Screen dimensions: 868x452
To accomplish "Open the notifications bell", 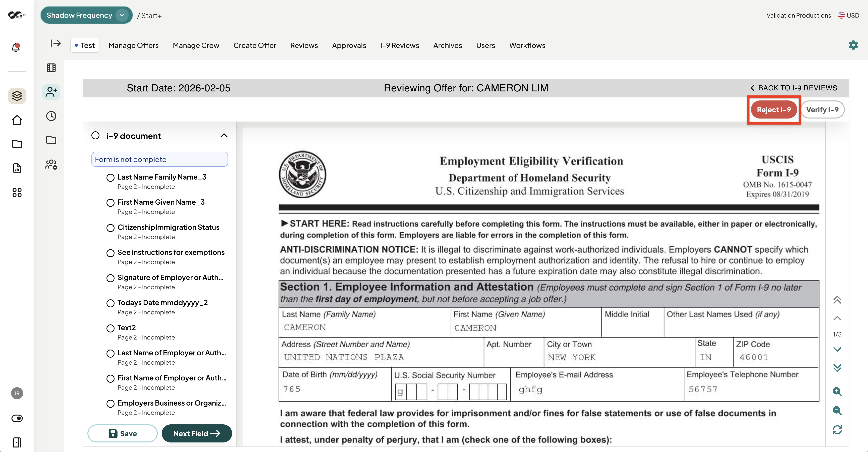I will click(x=16, y=47).
